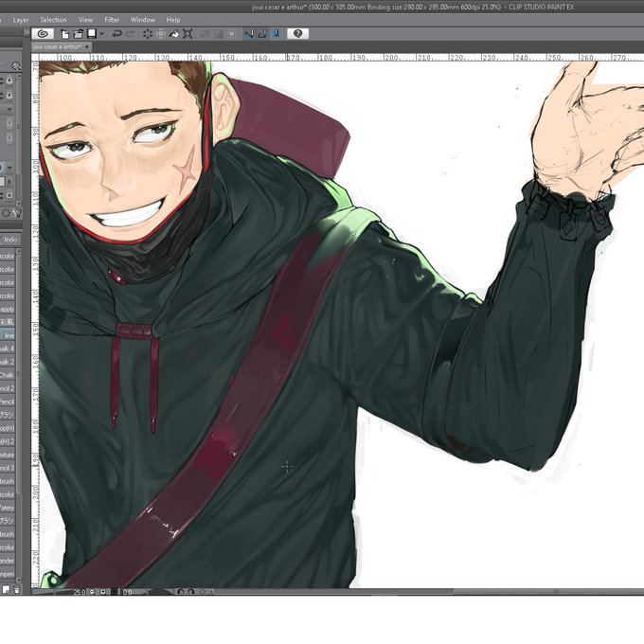Expand the save options dropdown arrow
Image resolution: width=644 pixels, height=644 pixels.
click(101, 34)
